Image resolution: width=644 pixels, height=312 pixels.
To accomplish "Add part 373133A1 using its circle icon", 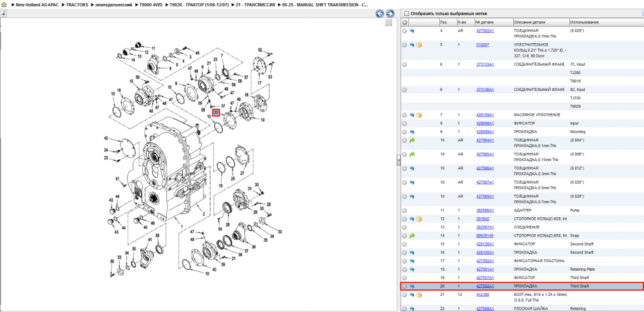I will (x=404, y=64).
